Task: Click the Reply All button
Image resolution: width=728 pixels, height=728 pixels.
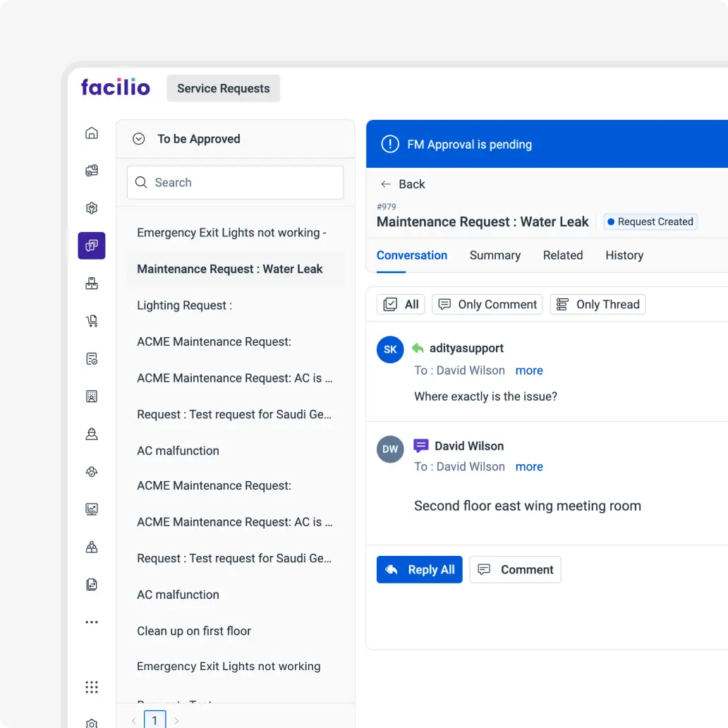Action: coord(419,569)
